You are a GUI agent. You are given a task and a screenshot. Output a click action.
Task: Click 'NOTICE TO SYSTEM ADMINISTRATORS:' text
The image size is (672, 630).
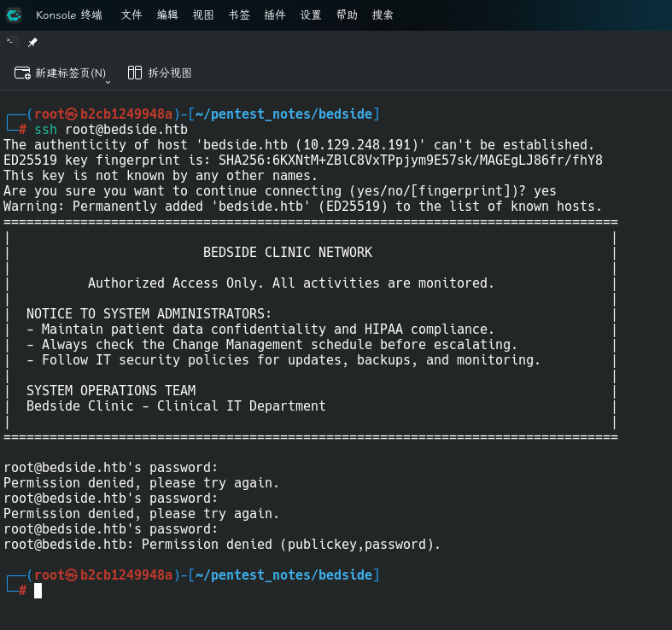[x=149, y=314]
